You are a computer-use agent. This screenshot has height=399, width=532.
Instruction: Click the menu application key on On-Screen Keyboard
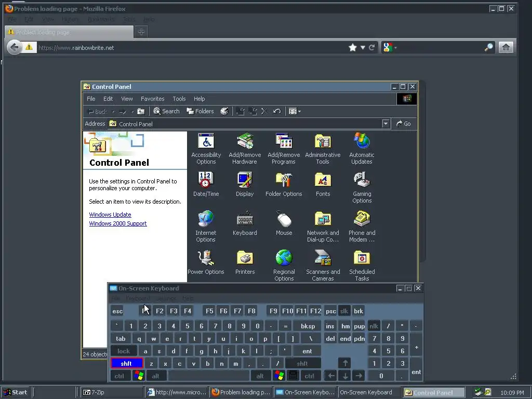293,376
